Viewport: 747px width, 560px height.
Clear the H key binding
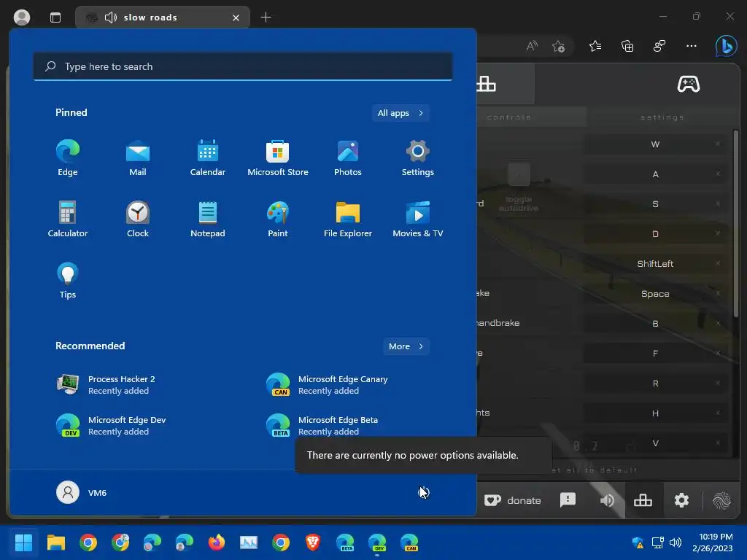[718, 413]
